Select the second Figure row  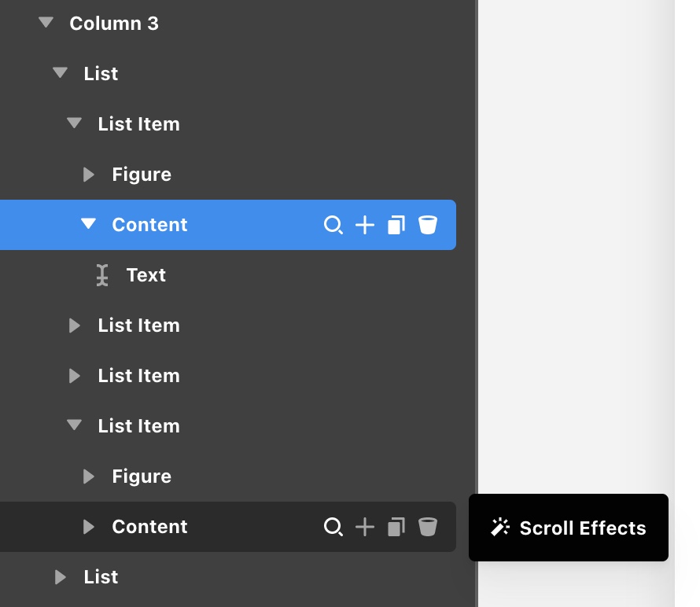pyautogui.click(x=142, y=476)
